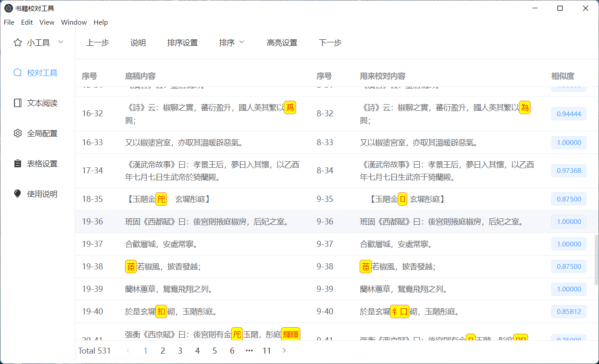Open the Window menu
599x364 pixels.
click(74, 22)
